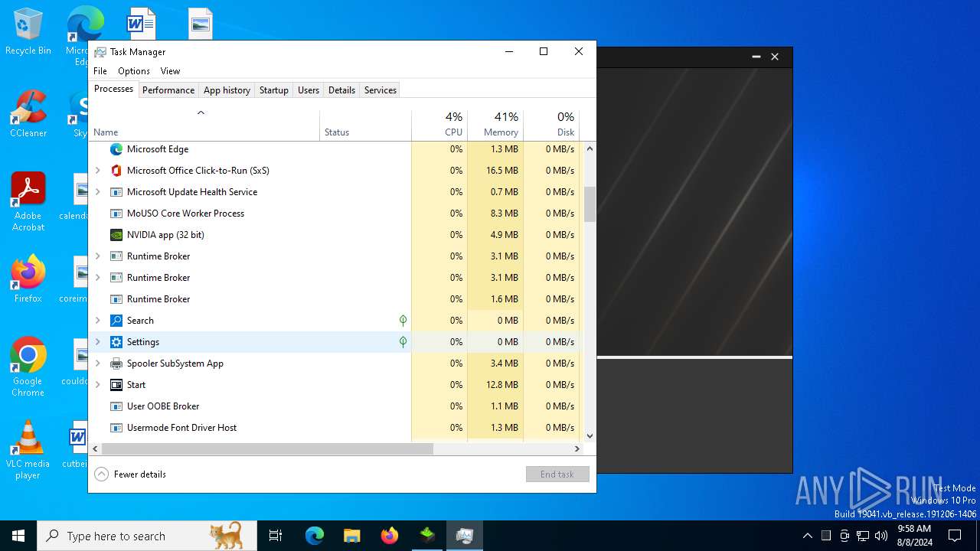Open the View menu
The width and height of the screenshot is (980, 551).
click(170, 71)
